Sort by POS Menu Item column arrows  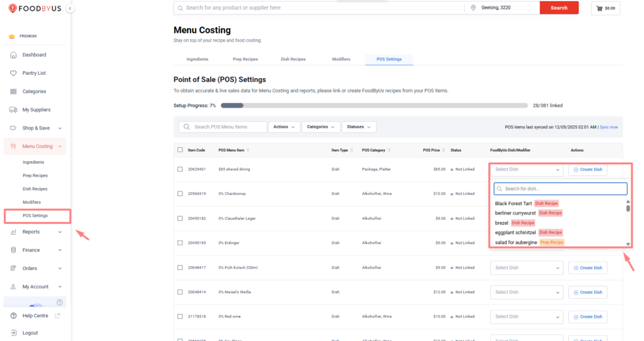[248, 150]
